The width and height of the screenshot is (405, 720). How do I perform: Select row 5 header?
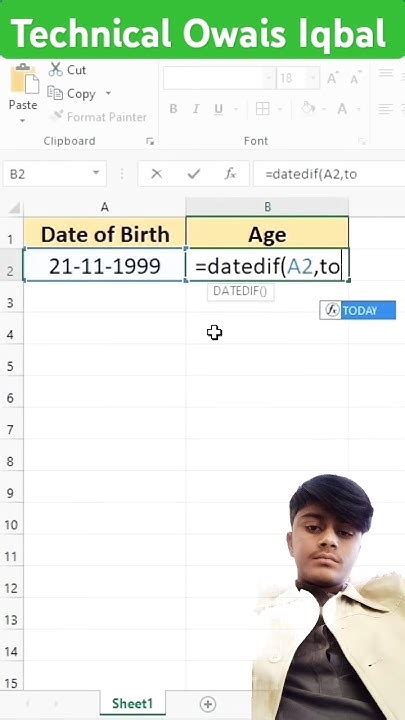pos(11,361)
